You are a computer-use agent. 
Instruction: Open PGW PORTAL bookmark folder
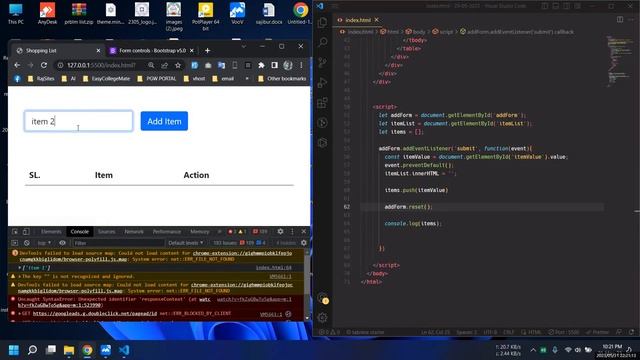click(157, 79)
